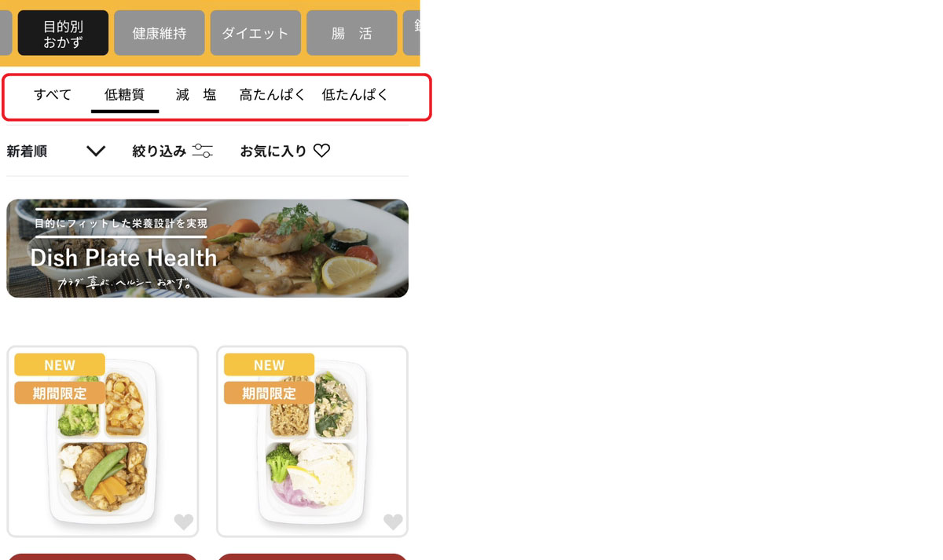Image resolution: width=943 pixels, height=560 pixels.
Task: Show すべて sub-category
Action: [x=53, y=95]
